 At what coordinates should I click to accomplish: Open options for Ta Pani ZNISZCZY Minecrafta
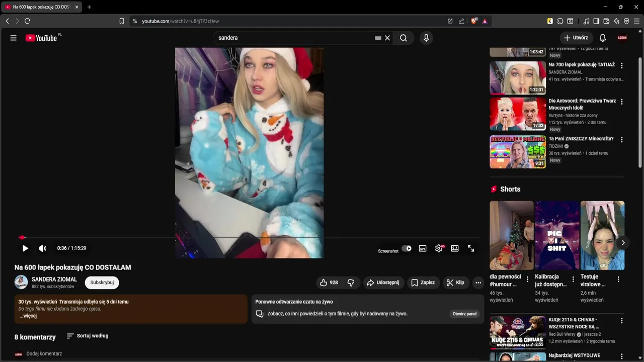click(622, 139)
